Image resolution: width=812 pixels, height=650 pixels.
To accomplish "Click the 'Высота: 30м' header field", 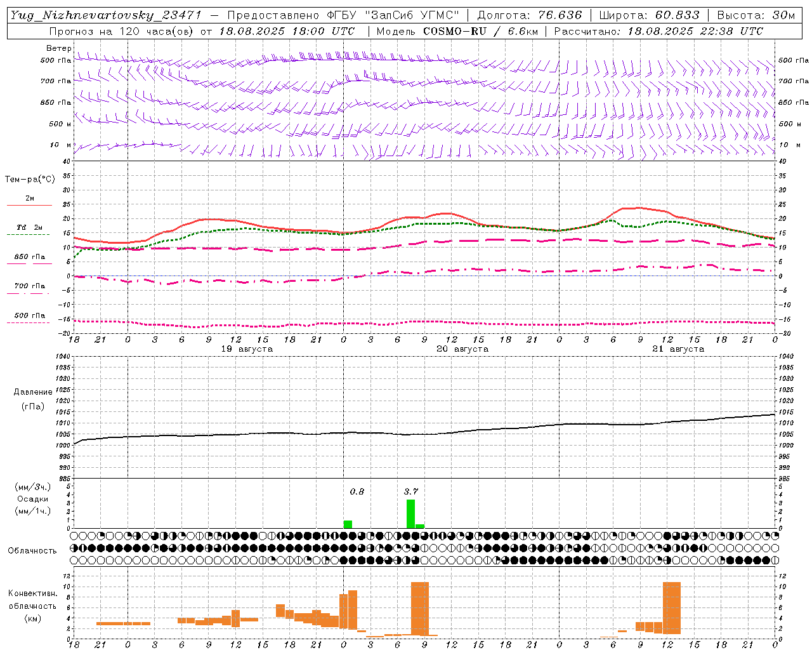I will pos(756,15).
